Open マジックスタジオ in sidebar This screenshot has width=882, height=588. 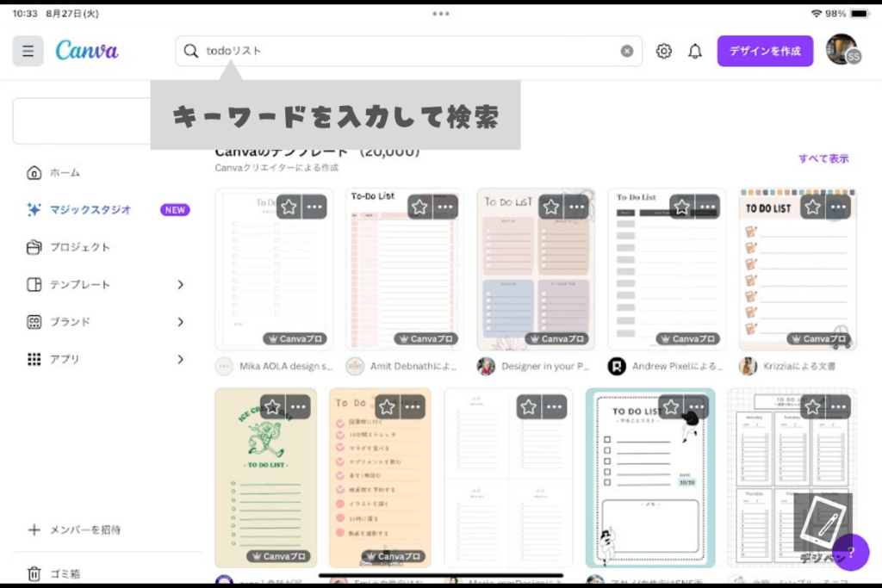(78, 210)
